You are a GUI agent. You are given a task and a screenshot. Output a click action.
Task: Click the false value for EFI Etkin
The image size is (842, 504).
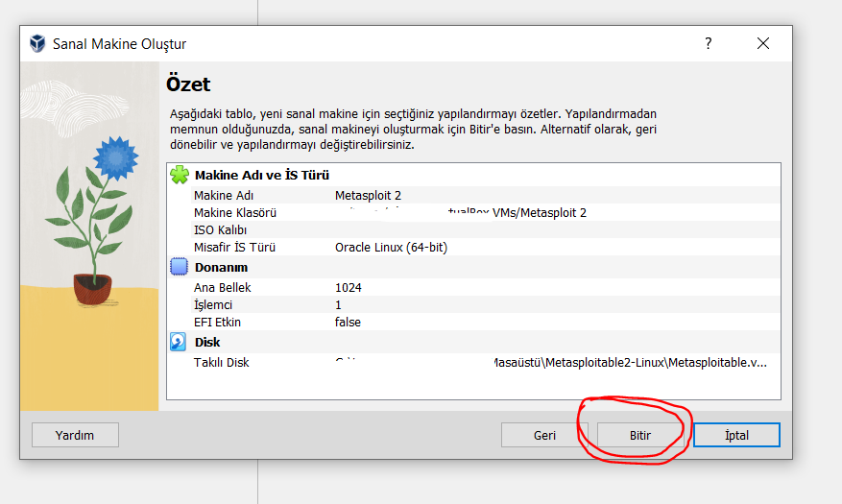coord(348,322)
